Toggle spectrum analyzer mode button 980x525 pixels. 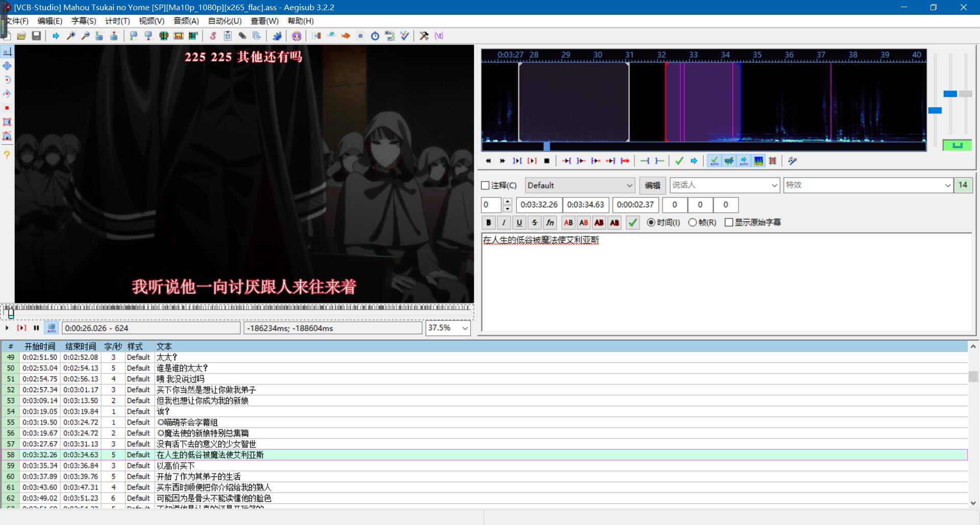(758, 161)
